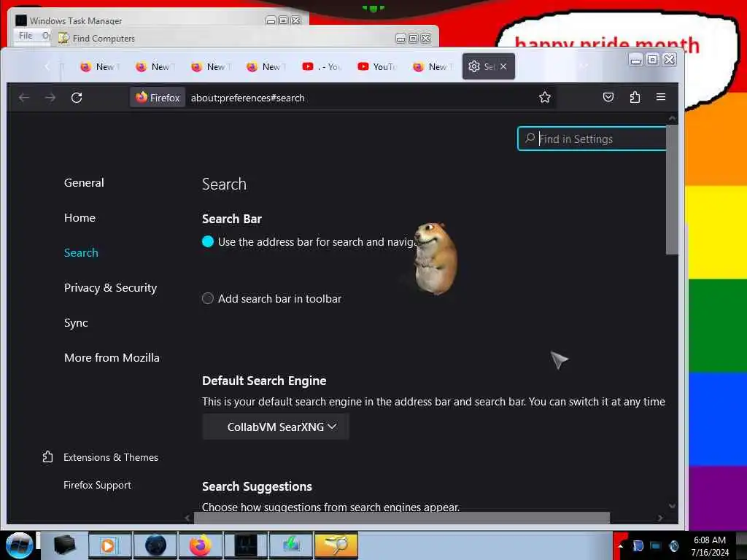The width and height of the screenshot is (747, 560).
Task: Close the Settings tab with its X
Action: point(503,66)
